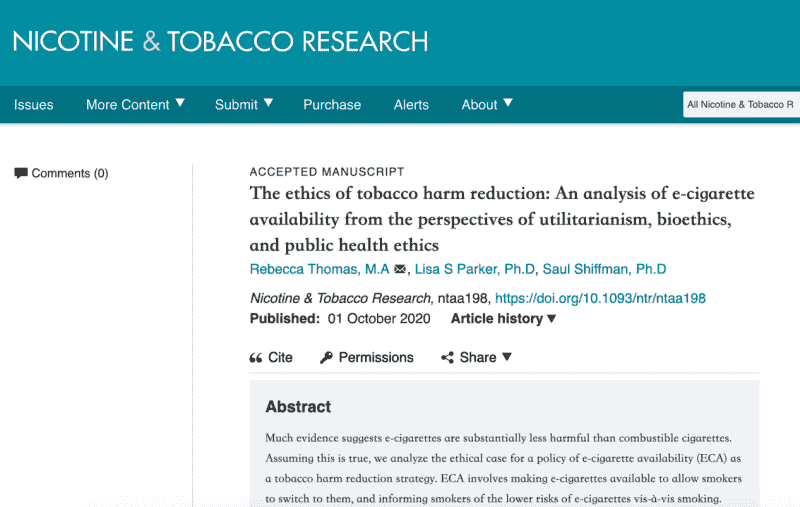800x507 pixels.
Task: Open author Saul Shiffman, Ph.D
Action: [x=604, y=269]
